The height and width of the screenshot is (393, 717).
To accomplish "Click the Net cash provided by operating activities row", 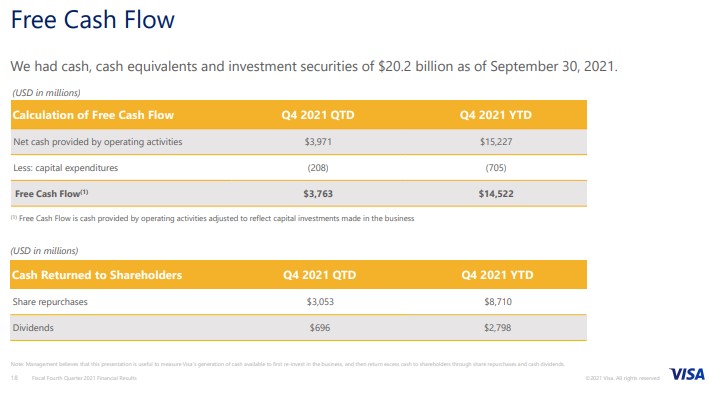I will (x=299, y=142).
